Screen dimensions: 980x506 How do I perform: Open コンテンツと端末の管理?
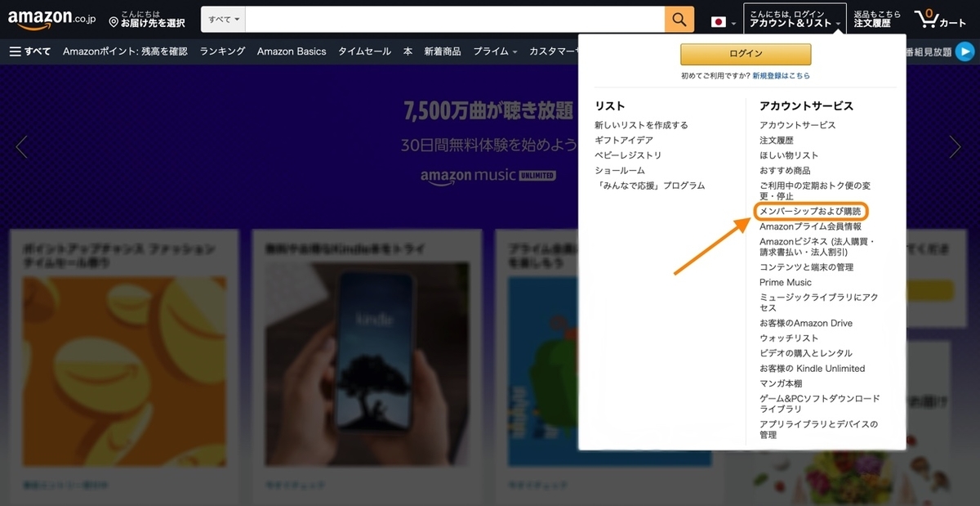(806, 267)
